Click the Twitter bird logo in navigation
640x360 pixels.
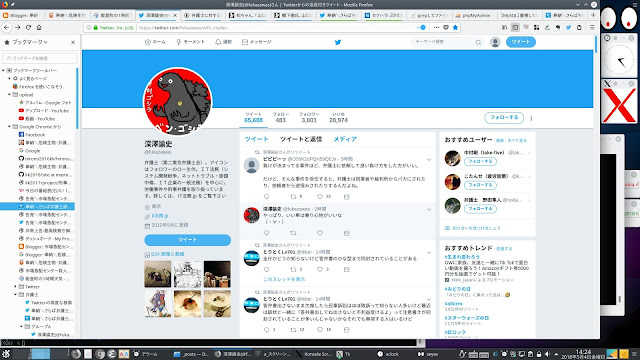tap(338, 42)
